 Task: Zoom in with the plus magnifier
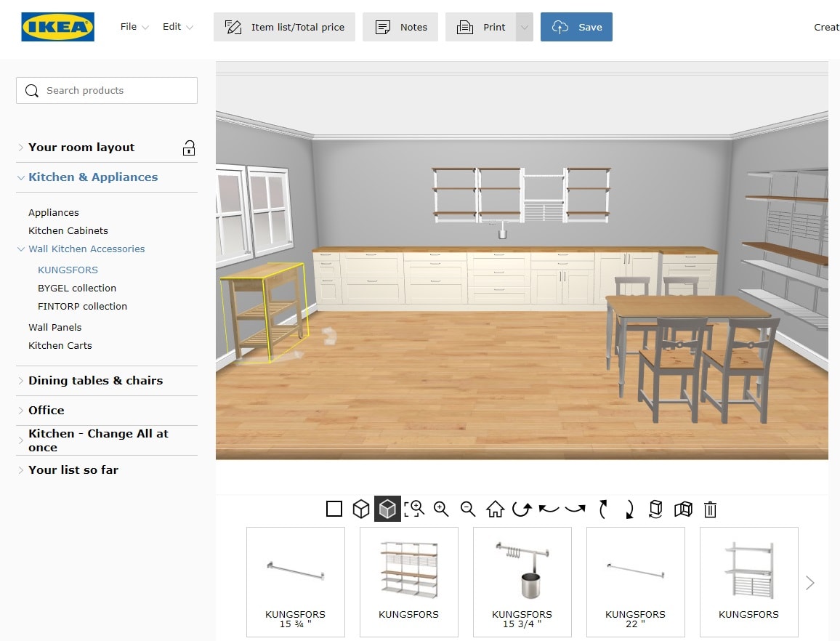tap(441, 509)
